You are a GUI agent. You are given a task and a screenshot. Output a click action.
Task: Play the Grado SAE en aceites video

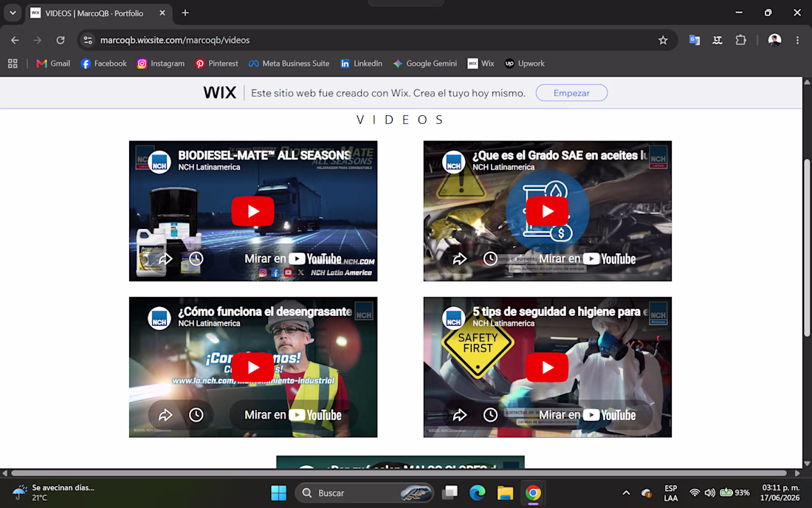tap(548, 211)
